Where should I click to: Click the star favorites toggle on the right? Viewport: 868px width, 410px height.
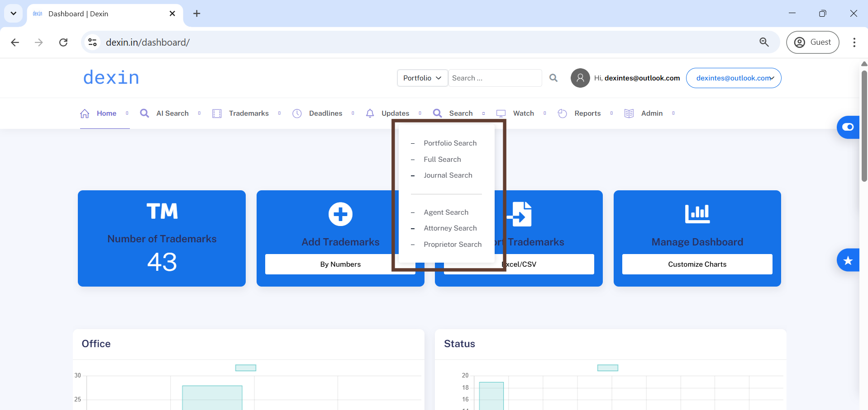point(848,260)
